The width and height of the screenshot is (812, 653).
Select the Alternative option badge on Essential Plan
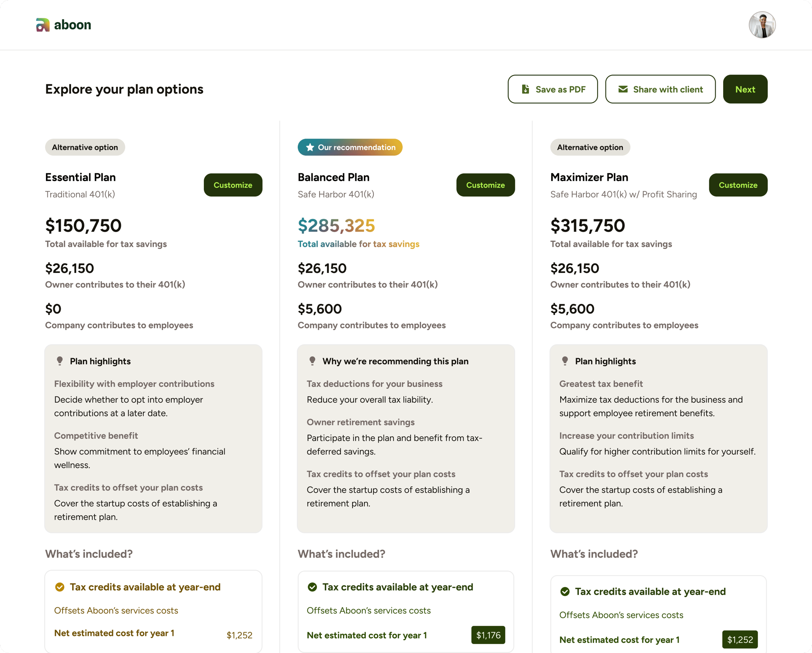[x=85, y=147]
